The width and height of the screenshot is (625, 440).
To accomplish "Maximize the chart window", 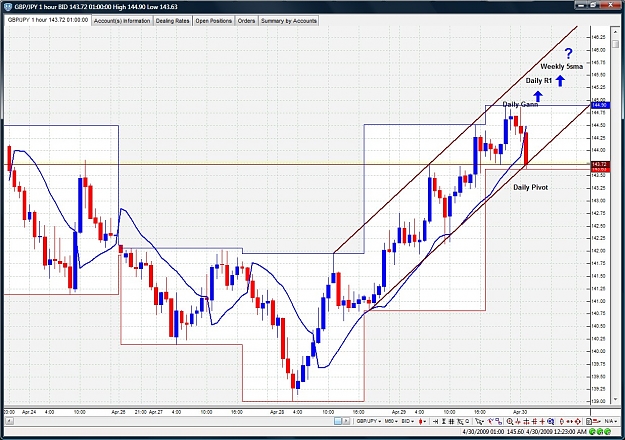I will click(594, 5).
